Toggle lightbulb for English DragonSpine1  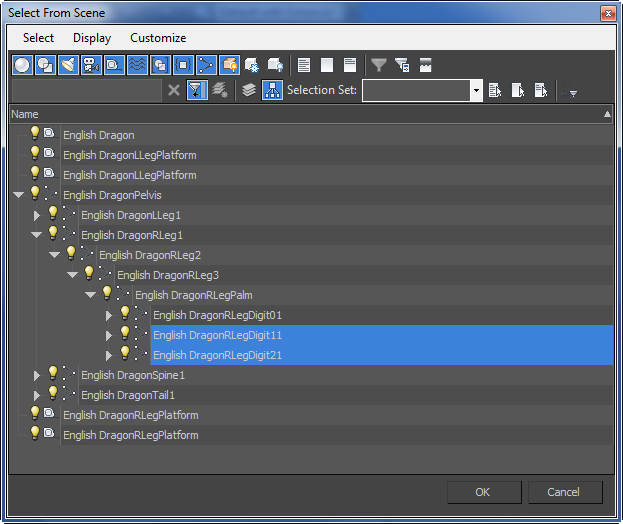coord(53,373)
